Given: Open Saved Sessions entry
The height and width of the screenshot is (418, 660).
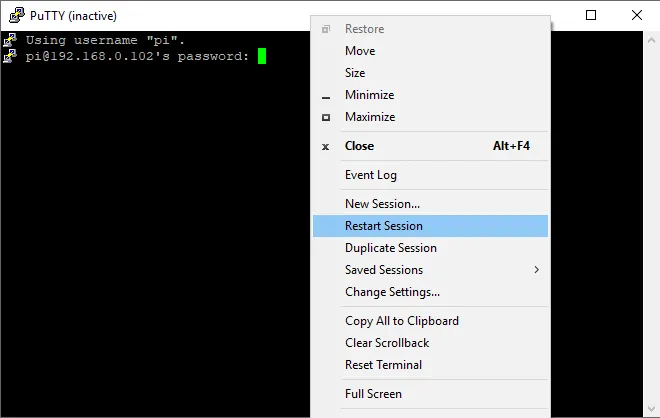Looking at the screenshot, I should click(430, 270).
